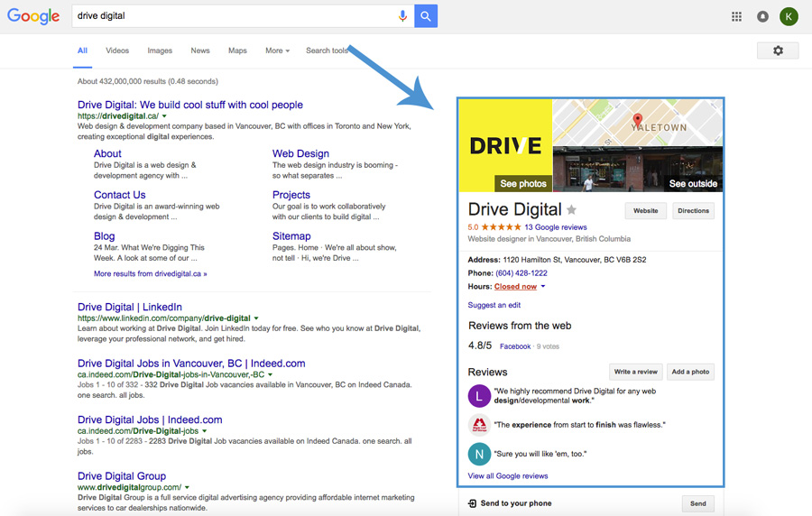Click the Add a photo button
This screenshot has width=812, height=516.
pyautogui.click(x=690, y=372)
